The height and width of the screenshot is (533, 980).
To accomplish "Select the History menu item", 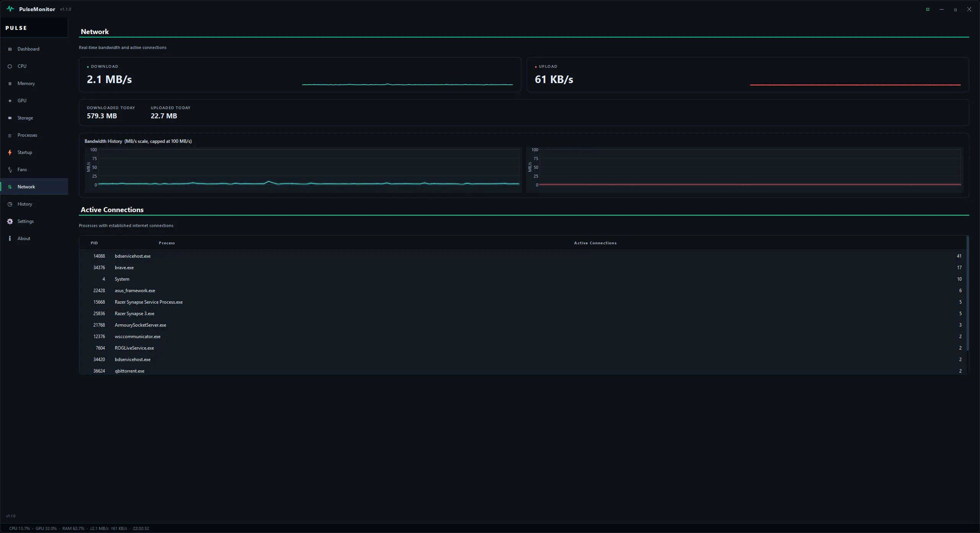I will pos(34,204).
